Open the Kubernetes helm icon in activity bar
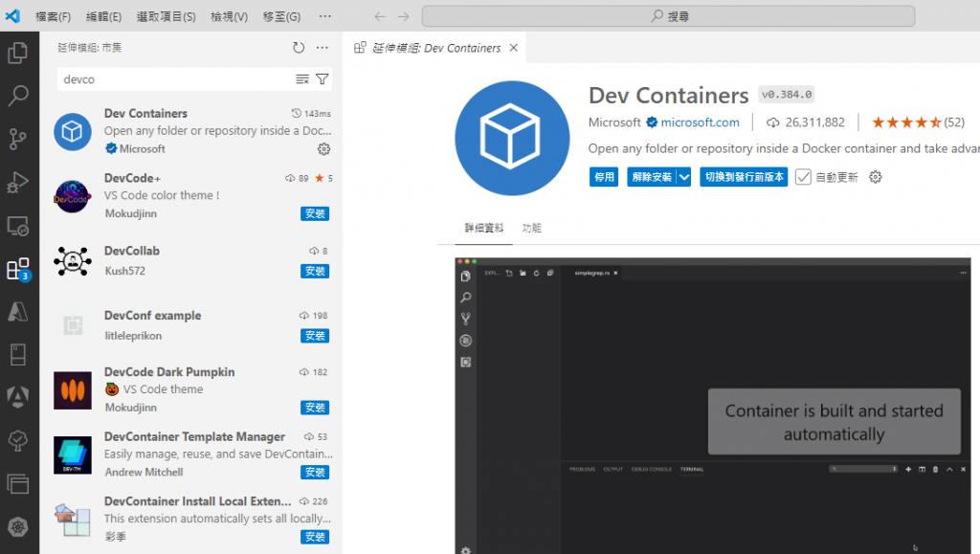The image size is (980, 554). tap(17, 527)
